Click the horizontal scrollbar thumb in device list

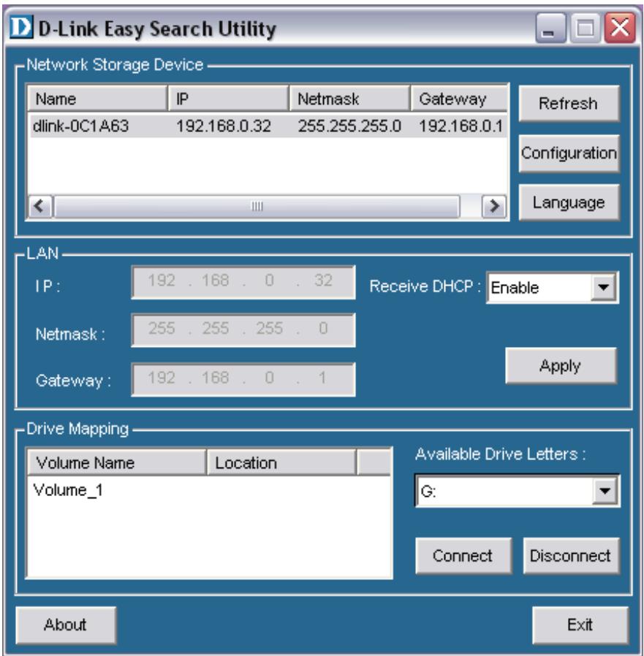[257, 206]
